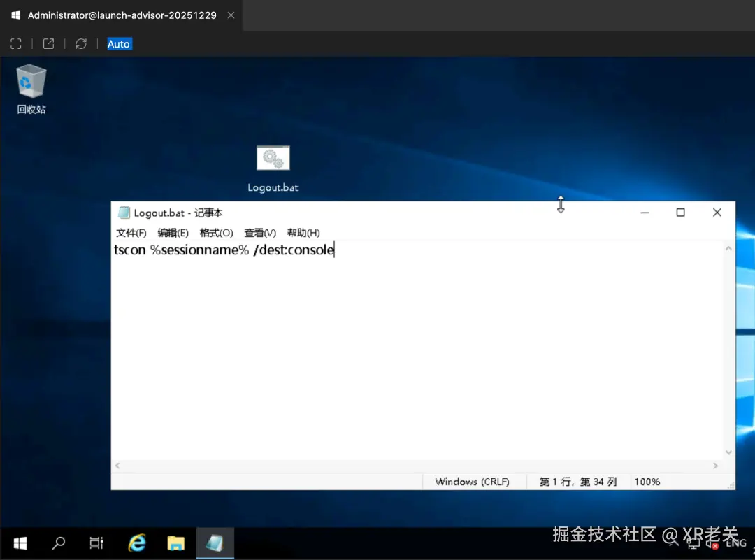
Task: Select the Administrator@launch-advisor-20251229 tab
Action: pyautogui.click(x=122, y=15)
